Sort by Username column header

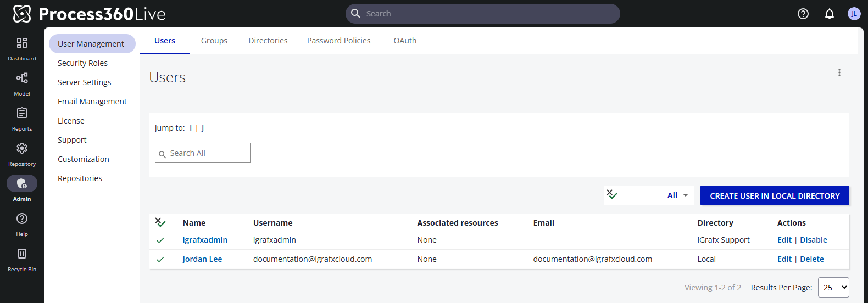click(273, 223)
